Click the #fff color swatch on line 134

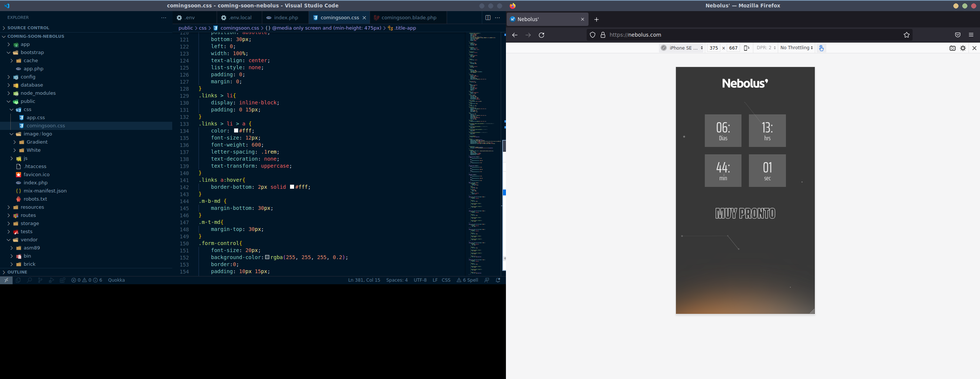click(236, 131)
